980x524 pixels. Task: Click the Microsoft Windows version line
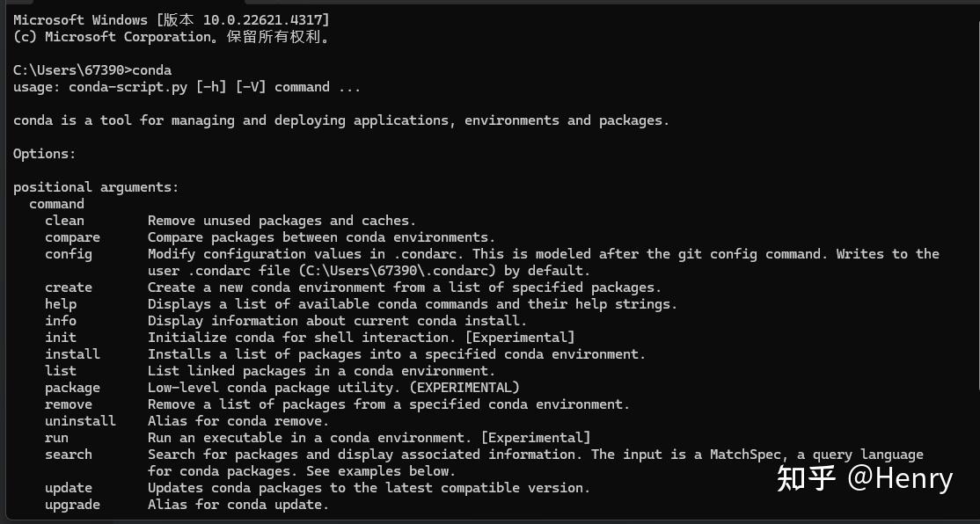[172, 20]
